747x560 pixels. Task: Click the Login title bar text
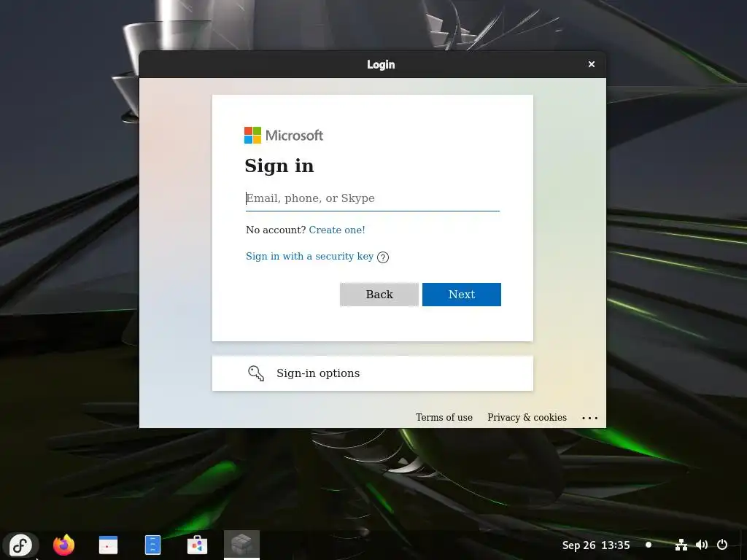(x=381, y=64)
